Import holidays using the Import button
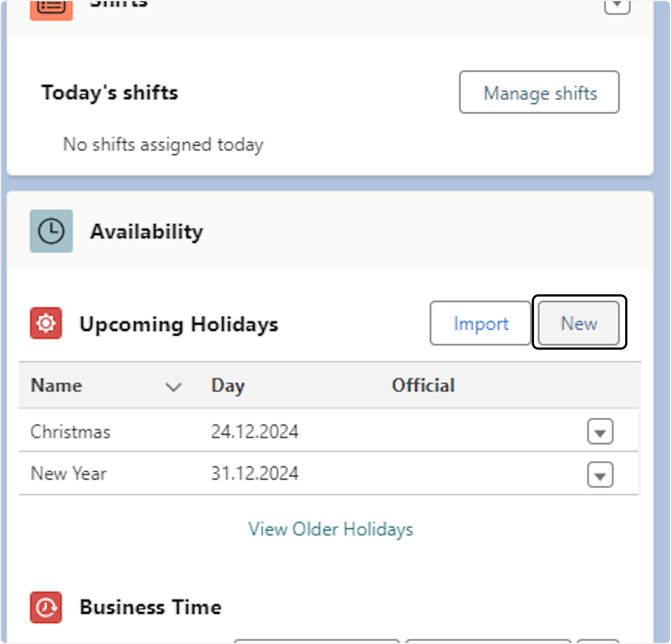Viewport: 671px width, 644px height. tap(480, 323)
